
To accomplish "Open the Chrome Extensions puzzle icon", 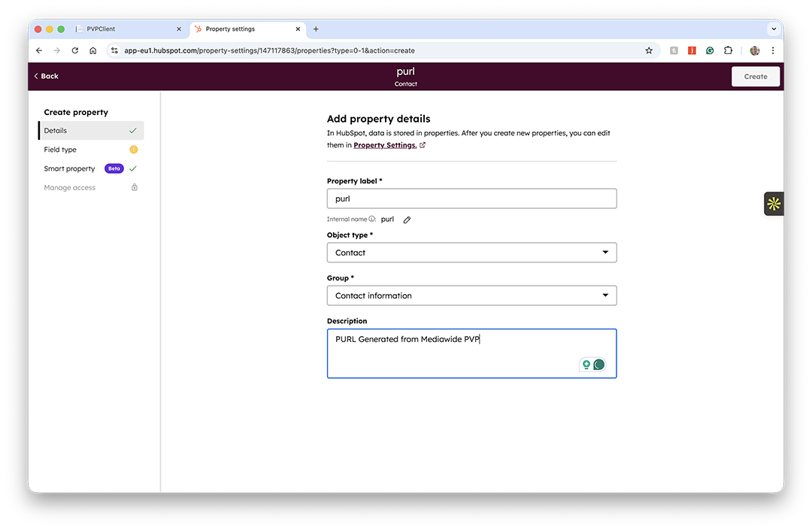I will [728, 50].
